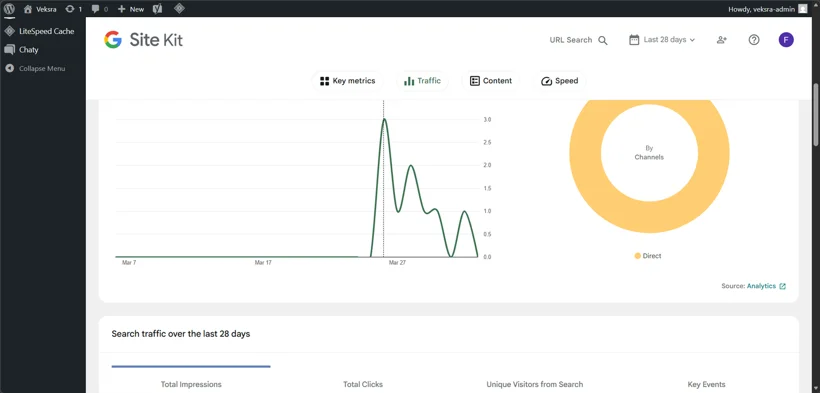The width and height of the screenshot is (820, 393).
Task: Open URL Search
Action: coord(578,40)
